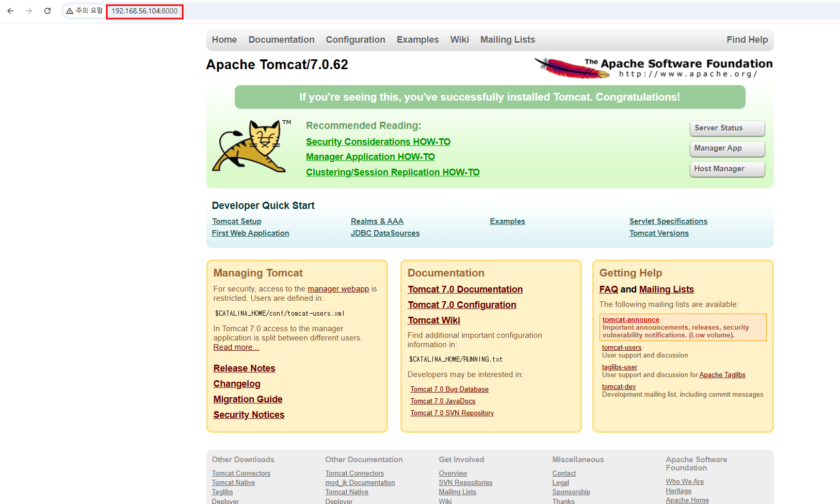Viewport: 840px width, 504px height.
Task: Open the Wiki menu item
Action: point(459,40)
